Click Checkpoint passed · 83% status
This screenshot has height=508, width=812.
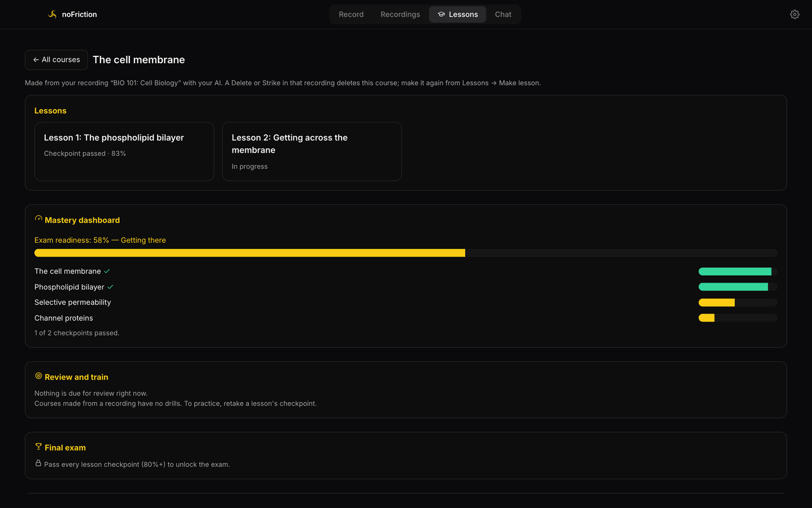[x=85, y=153]
